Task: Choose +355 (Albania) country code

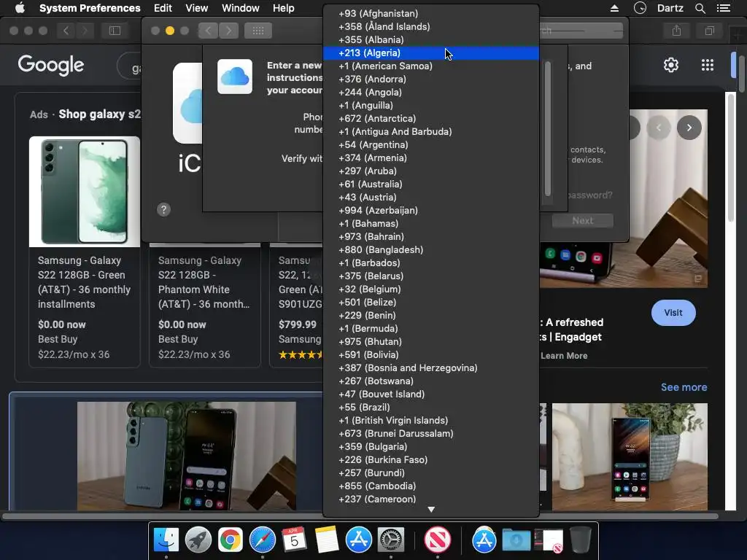Action: (x=431, y=39)
